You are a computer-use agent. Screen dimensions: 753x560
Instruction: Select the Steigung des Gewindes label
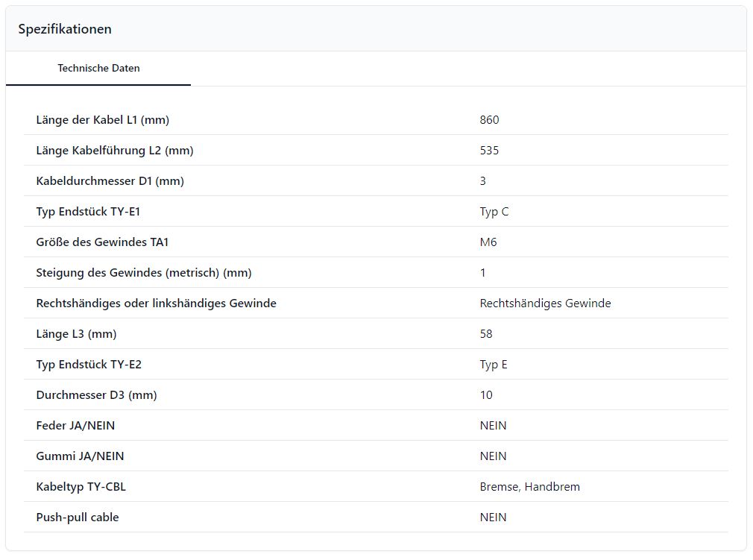[x=143, y=273]
